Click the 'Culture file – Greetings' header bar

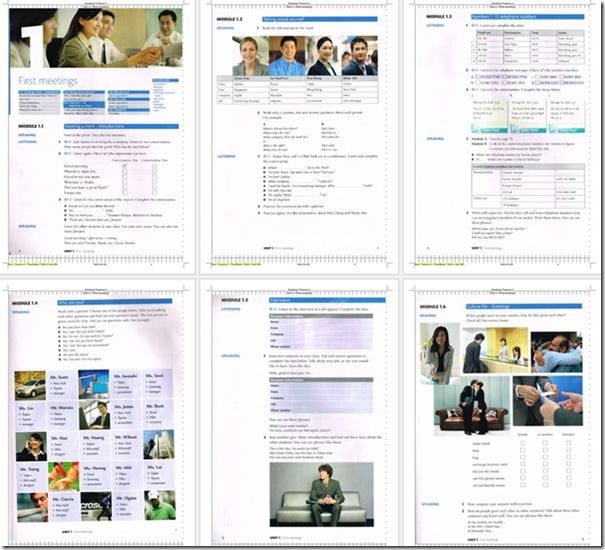(524, 306)
